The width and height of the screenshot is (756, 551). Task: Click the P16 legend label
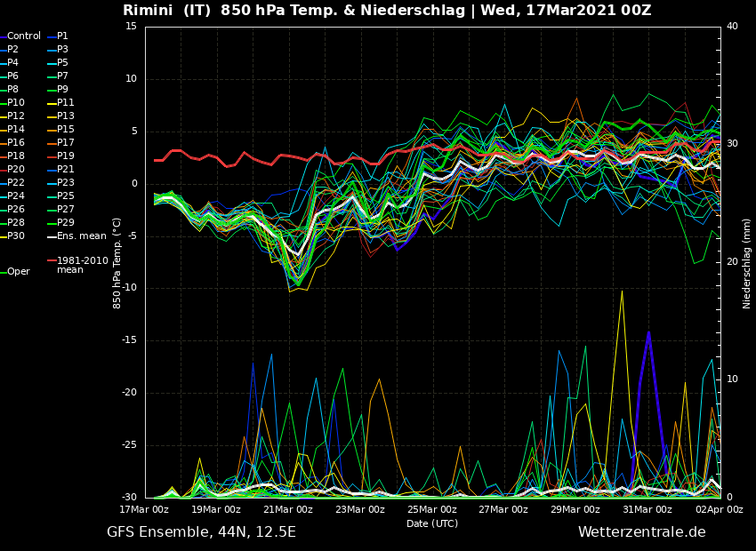pos(15,142)
